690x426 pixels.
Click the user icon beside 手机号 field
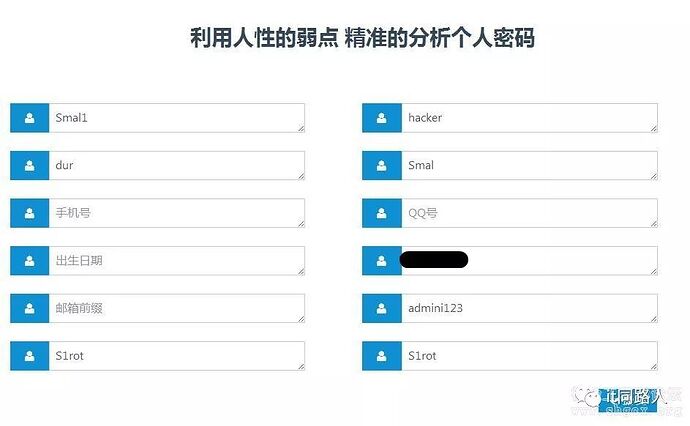[29, 213]
